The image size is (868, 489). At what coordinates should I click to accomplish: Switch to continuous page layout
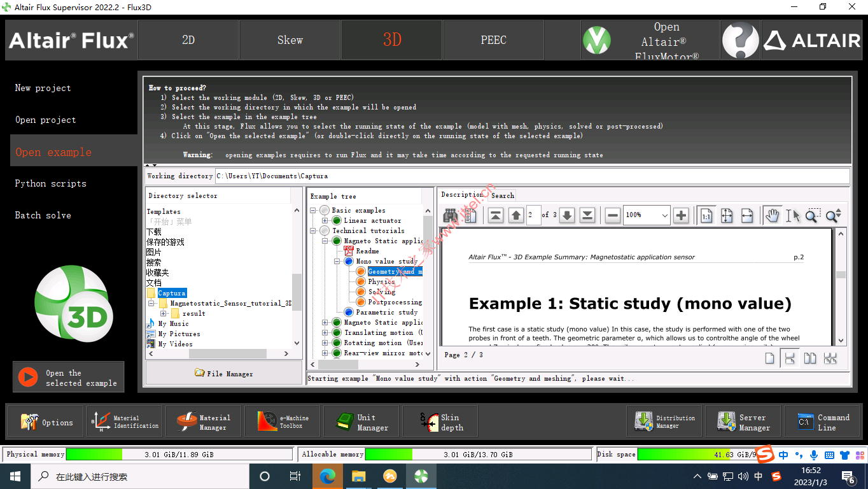[x=790, y=358]
